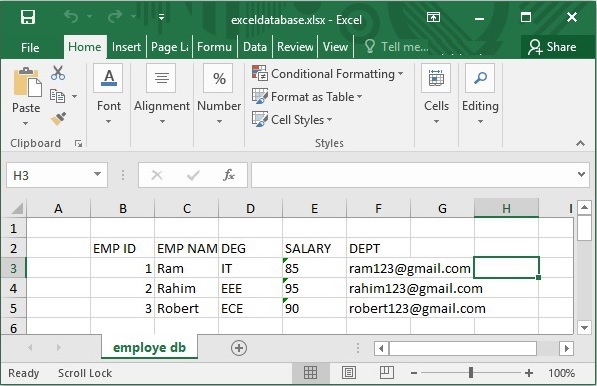Click the vertical scrollbar down arrow

(584, 327)
